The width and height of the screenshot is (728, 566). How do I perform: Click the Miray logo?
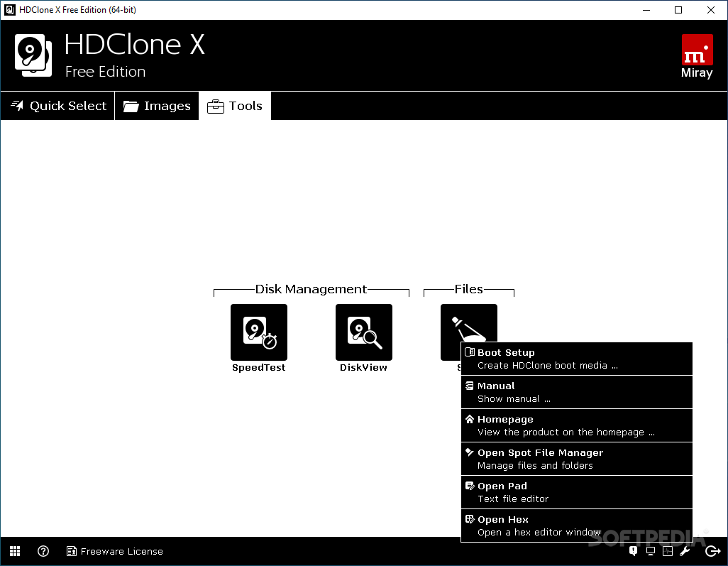pos(697,56)
